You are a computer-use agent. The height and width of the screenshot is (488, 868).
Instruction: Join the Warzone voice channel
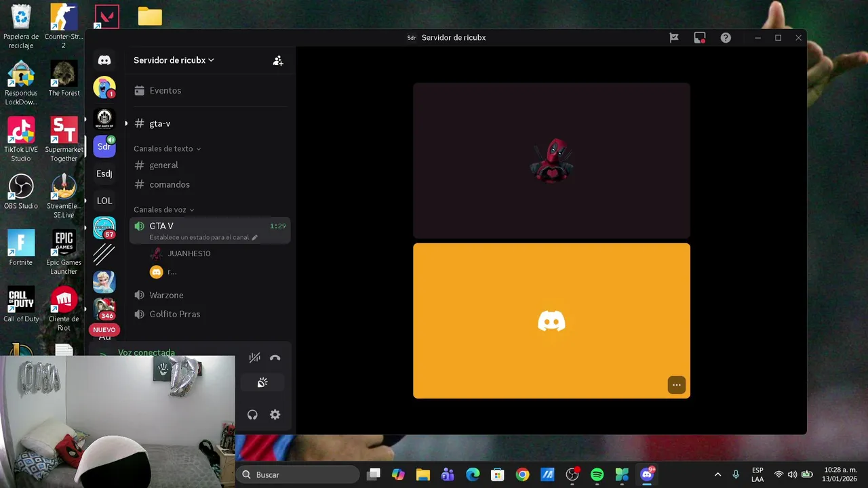210,296
